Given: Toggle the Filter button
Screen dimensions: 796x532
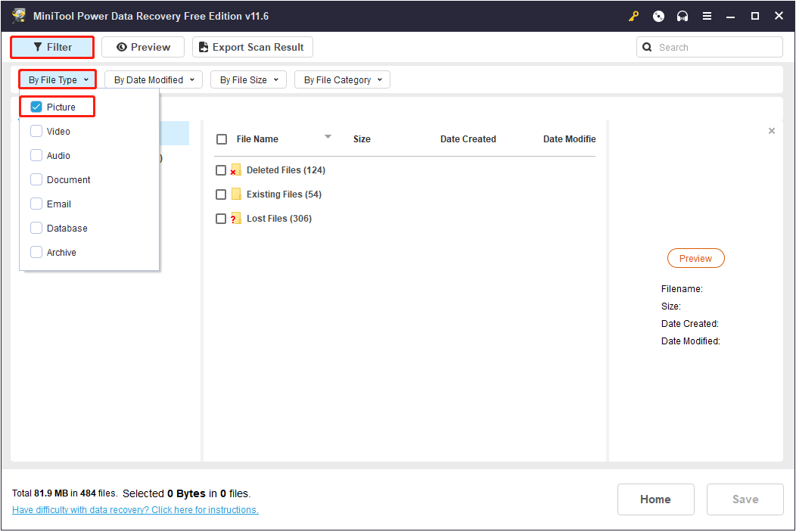Looking at the screenshot, I should point(52,47).
